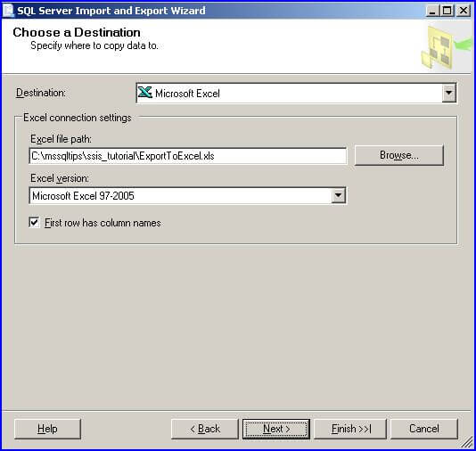Browse for an Excel file
Image resolution: width=476 pixels, height=451 pixels.
pyautogui.click(x=398, y=155)
